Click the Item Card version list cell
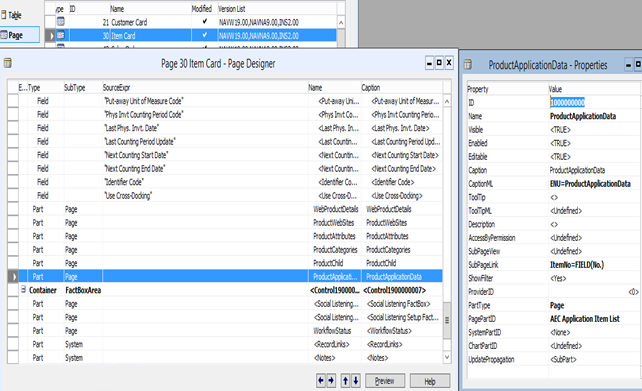The width and height of the screenshot is (642, 391). click(276, 36)
